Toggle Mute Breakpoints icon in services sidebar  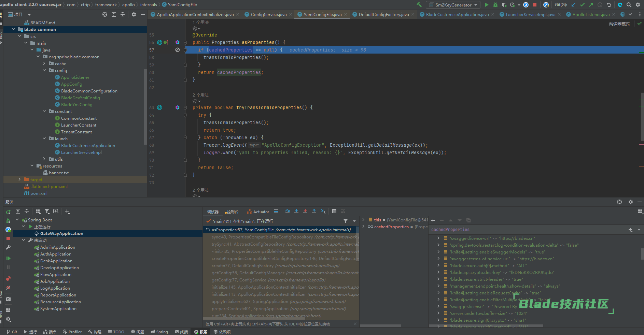(x=8, y=288)
